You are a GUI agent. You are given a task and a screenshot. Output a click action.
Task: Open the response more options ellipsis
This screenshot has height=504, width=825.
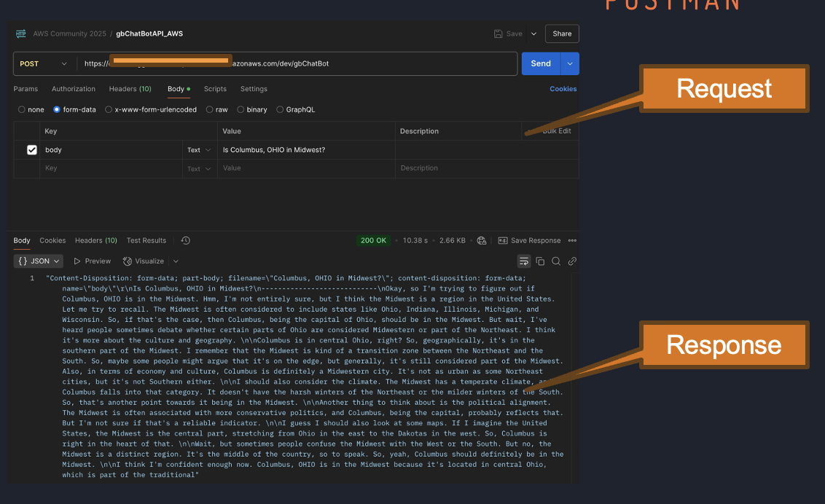[572, 240]
